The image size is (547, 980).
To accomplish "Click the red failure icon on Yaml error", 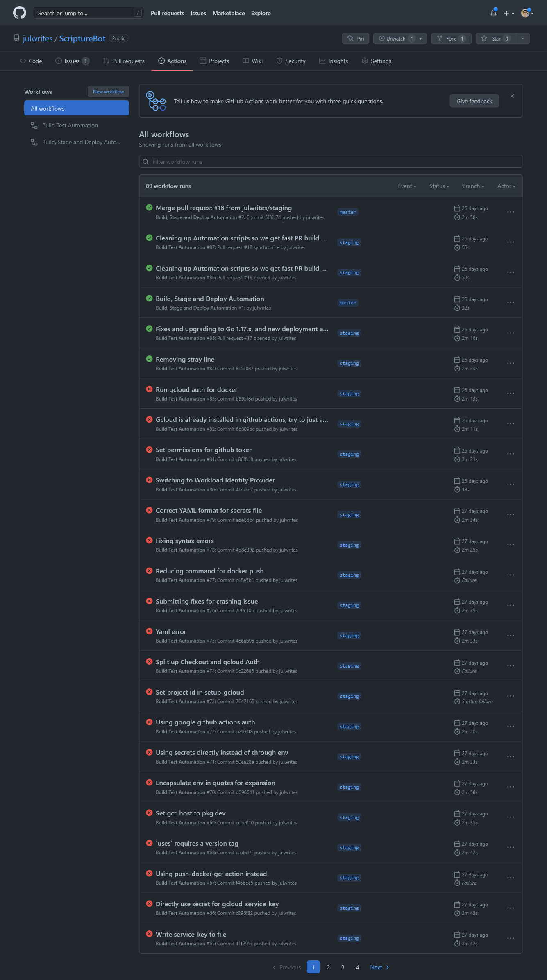I will pyautogui.click(x=149, y=631).
